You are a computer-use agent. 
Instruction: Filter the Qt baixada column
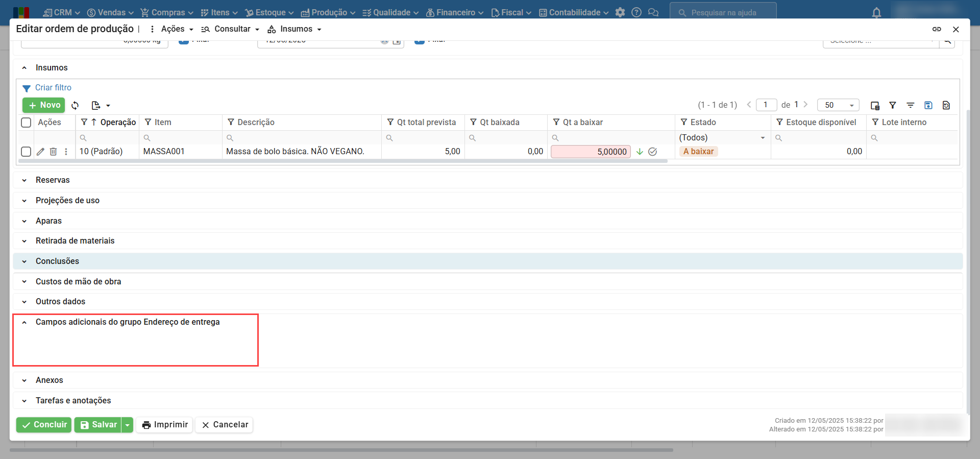[473, 122]
